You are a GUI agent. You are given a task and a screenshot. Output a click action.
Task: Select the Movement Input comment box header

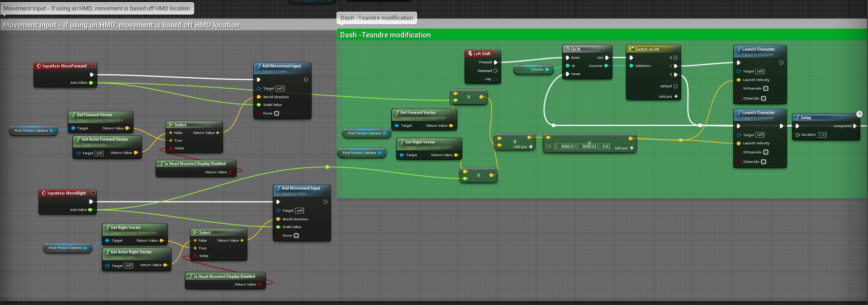click(x=167, y=25)
